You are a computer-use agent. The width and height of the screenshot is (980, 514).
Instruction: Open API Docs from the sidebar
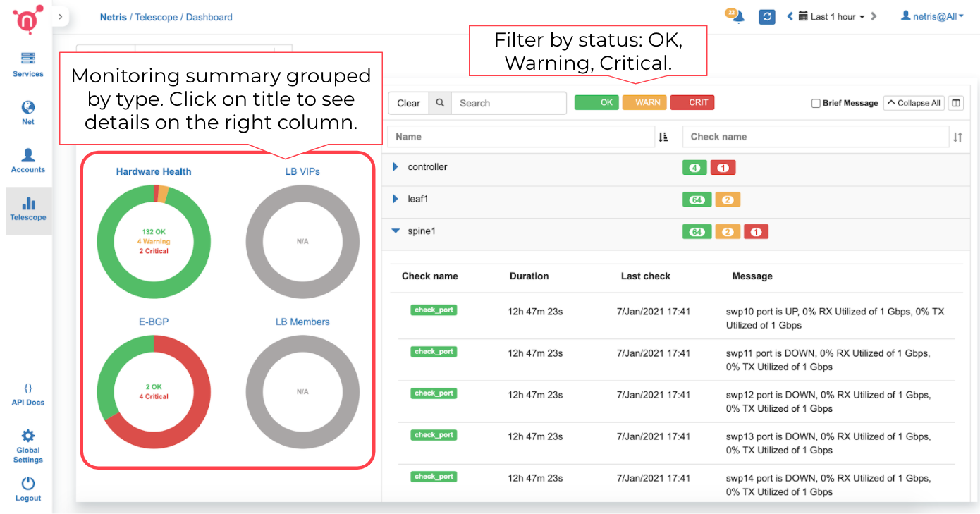tap(27, 394)
